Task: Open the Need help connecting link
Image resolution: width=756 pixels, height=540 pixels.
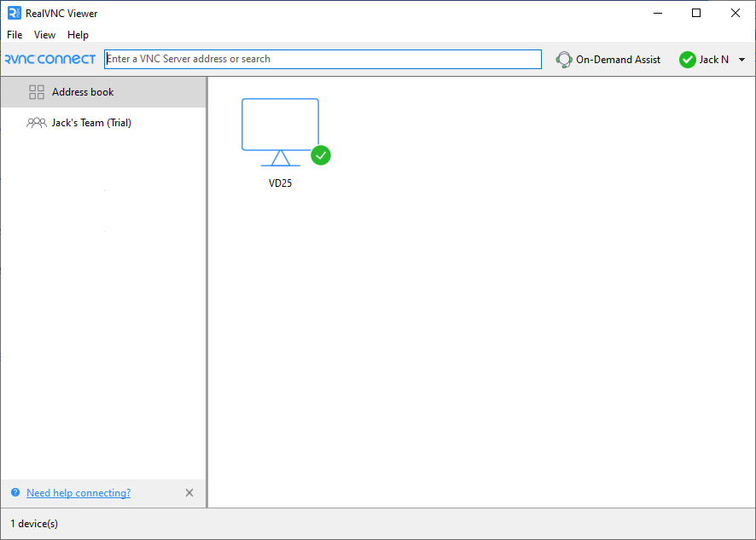Action: (x=79, y=493)
